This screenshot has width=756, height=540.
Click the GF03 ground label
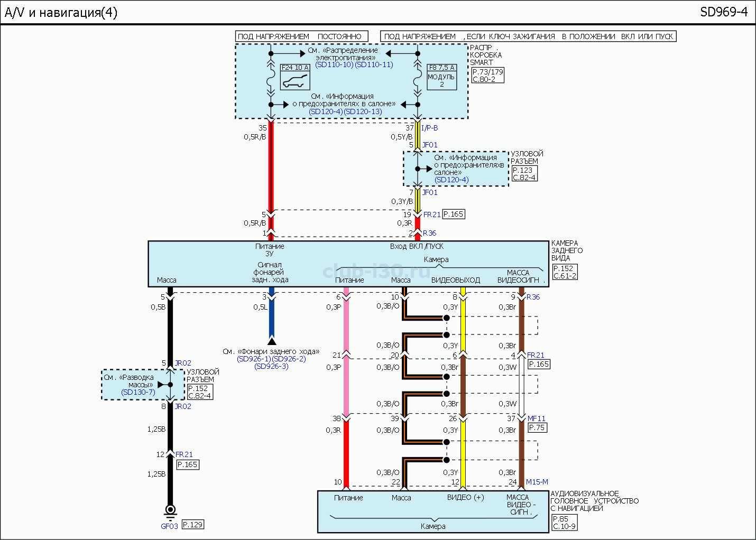(x=169, y=526)
